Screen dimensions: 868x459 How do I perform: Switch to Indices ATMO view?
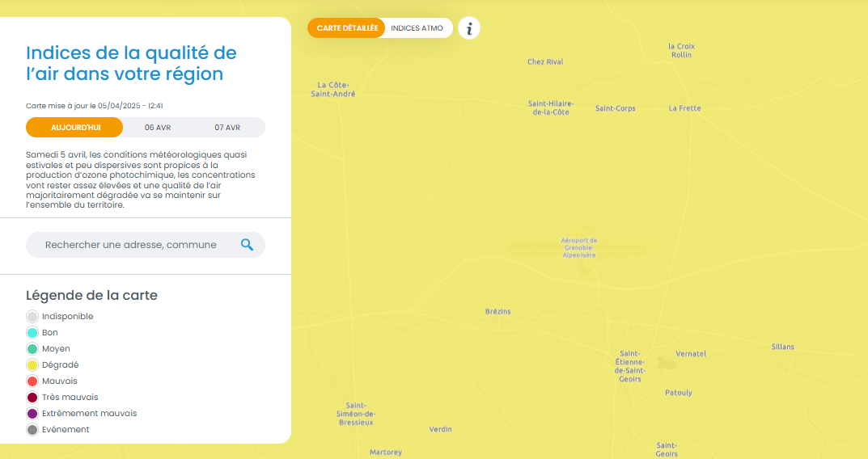tap(417, 28)
